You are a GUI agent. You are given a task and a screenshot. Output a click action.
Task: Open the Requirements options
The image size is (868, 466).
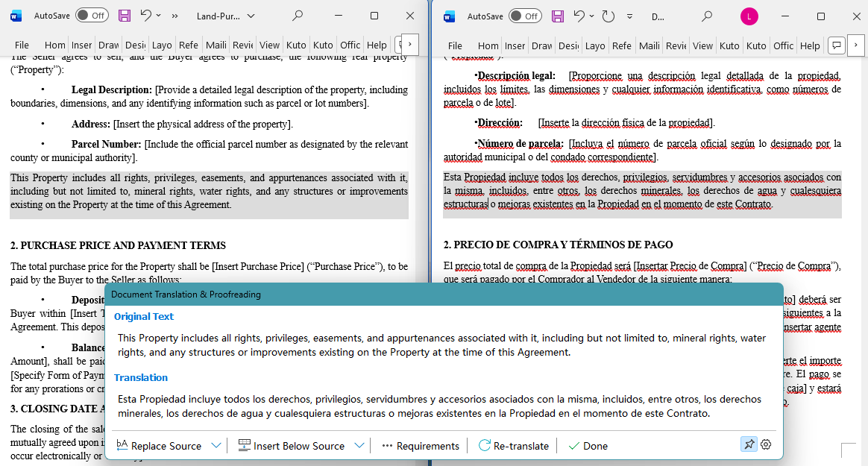(x=420, y=445)
